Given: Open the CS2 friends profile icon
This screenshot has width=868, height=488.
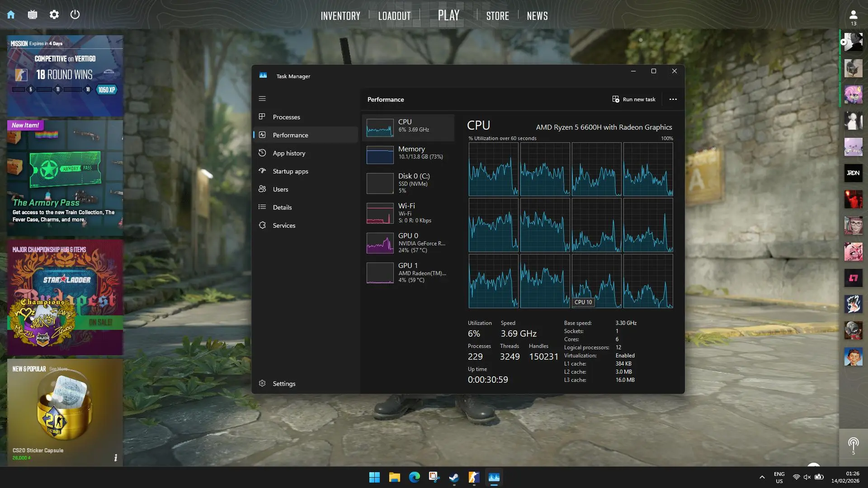Looking at the screenshot, I should coord(854,17).
